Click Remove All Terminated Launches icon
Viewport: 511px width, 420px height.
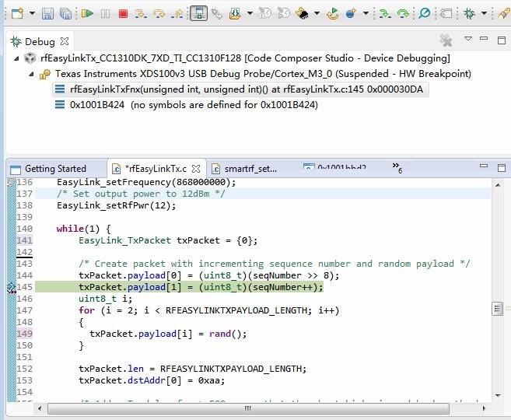click(x=446, y=40)
